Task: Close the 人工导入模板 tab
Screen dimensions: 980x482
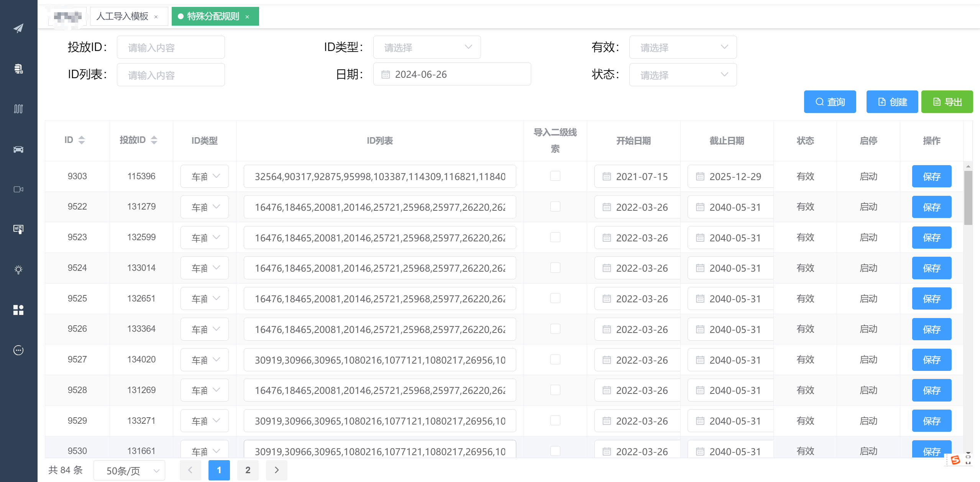Action: pyautogui.click(x=156, y=17)
